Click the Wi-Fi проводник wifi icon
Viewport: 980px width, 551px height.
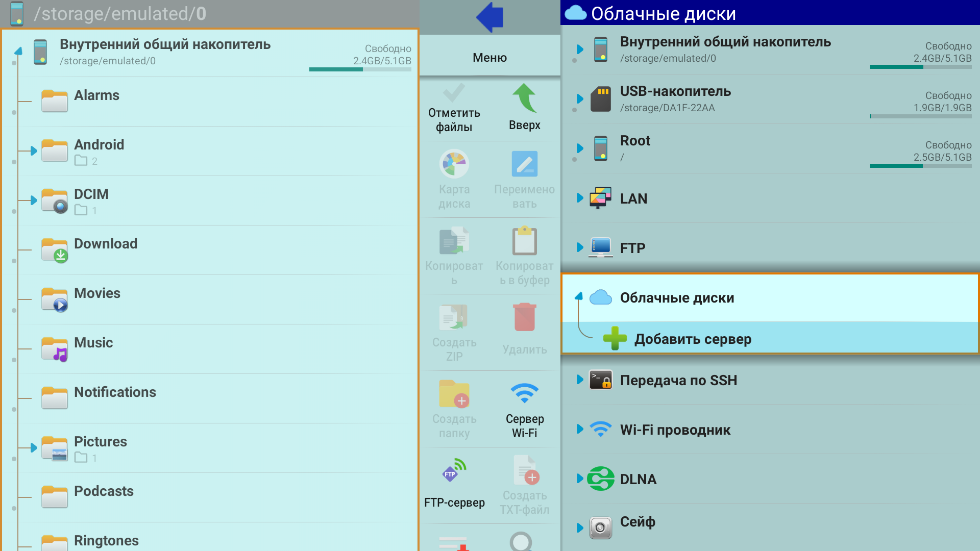pos(601,429)
